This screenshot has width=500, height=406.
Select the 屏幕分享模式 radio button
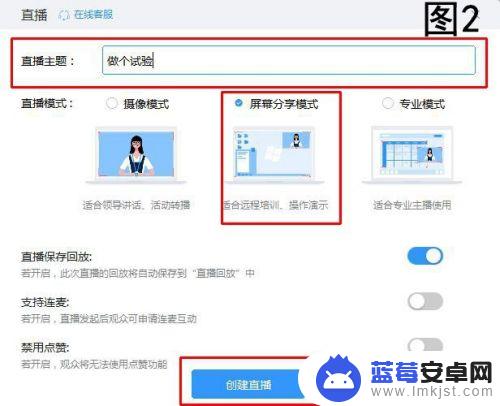coord(239,103)
